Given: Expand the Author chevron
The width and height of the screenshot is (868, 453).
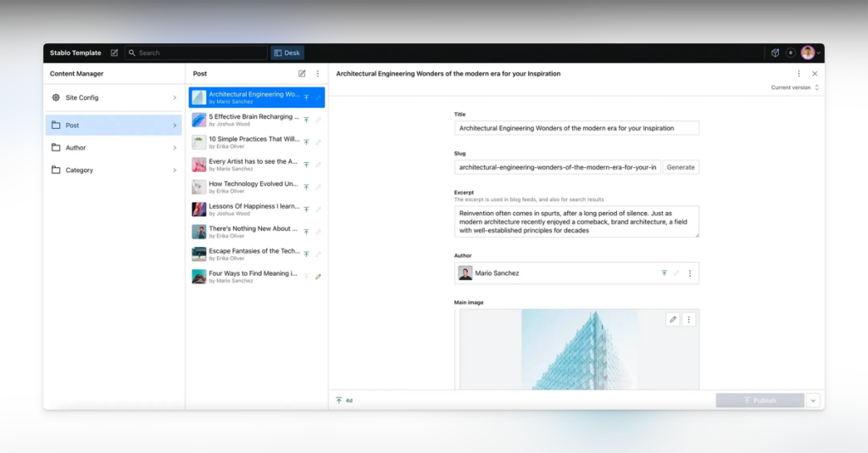Looking at the screenshot, I should [175, 148].
